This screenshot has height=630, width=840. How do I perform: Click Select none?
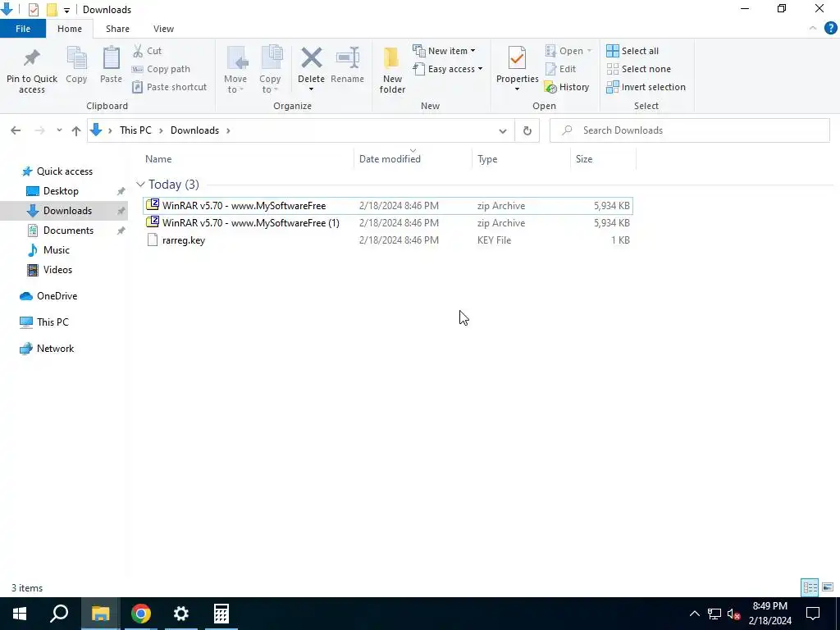point(638,69)
